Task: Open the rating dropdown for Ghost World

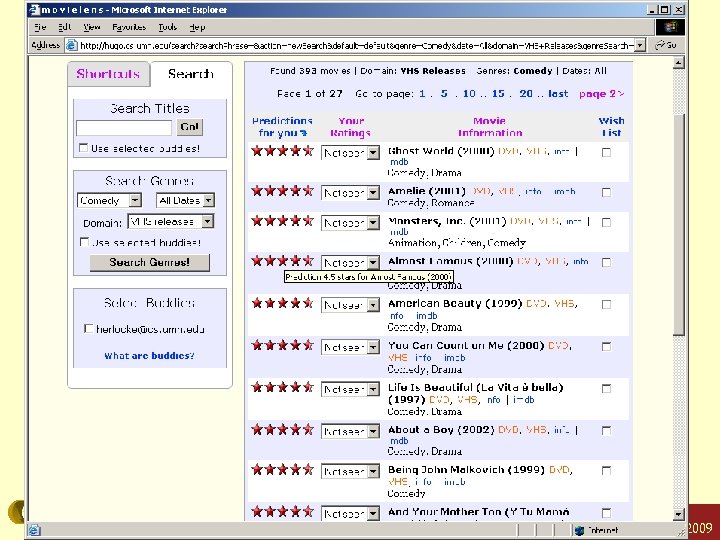Action: tap(350, 152)
